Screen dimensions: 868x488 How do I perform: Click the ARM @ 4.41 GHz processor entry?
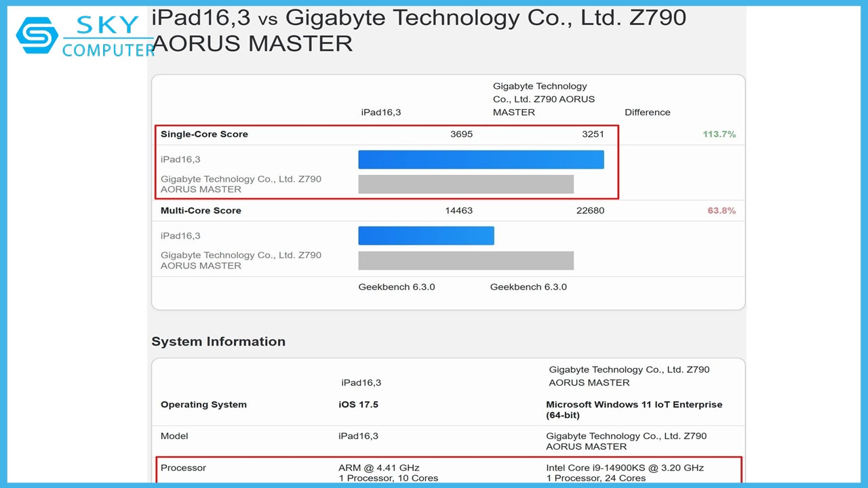click(379, 468)
